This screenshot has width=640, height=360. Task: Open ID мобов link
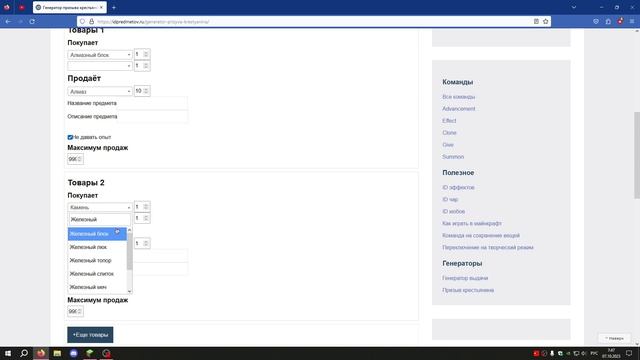[453, 211]
